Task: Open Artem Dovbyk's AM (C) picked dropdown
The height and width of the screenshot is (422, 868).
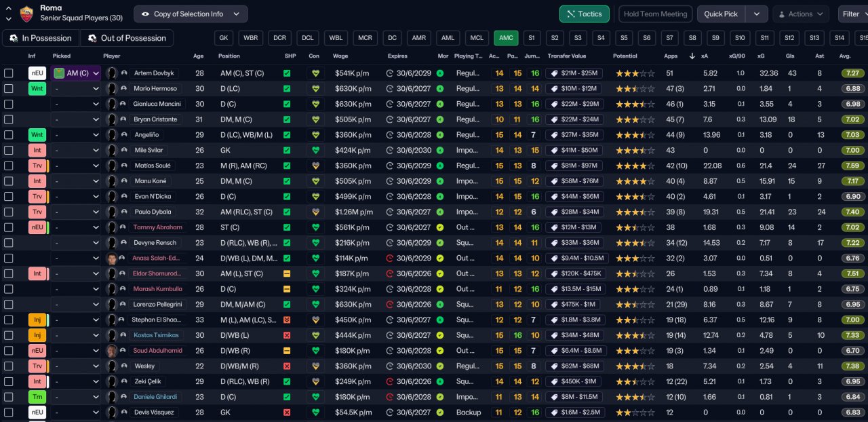Action: point(76,73)
